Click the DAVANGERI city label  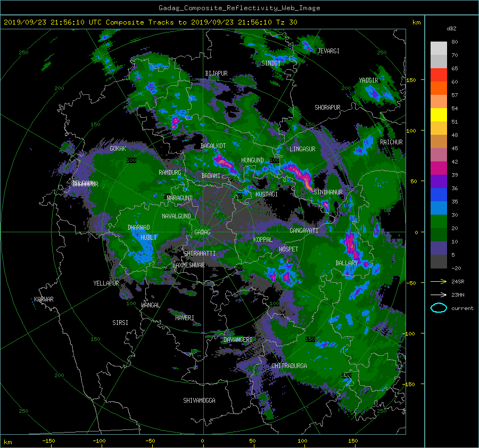(x=238, y=340)
